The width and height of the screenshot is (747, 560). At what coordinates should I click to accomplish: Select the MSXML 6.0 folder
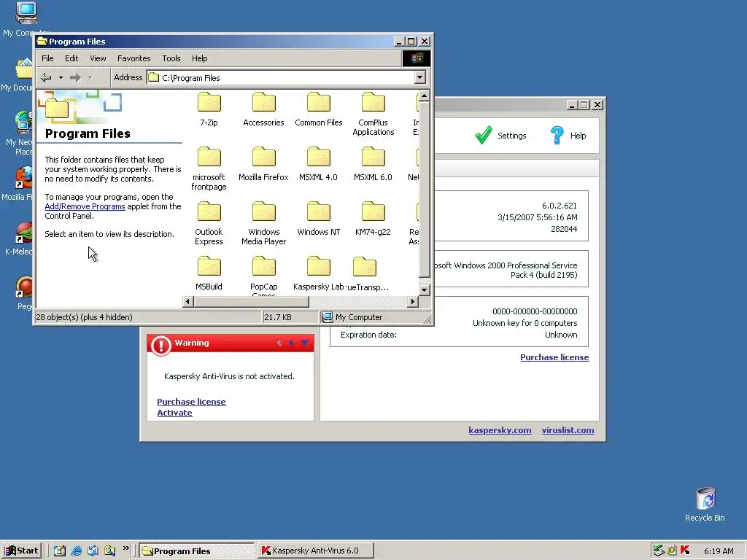(373, 164)
